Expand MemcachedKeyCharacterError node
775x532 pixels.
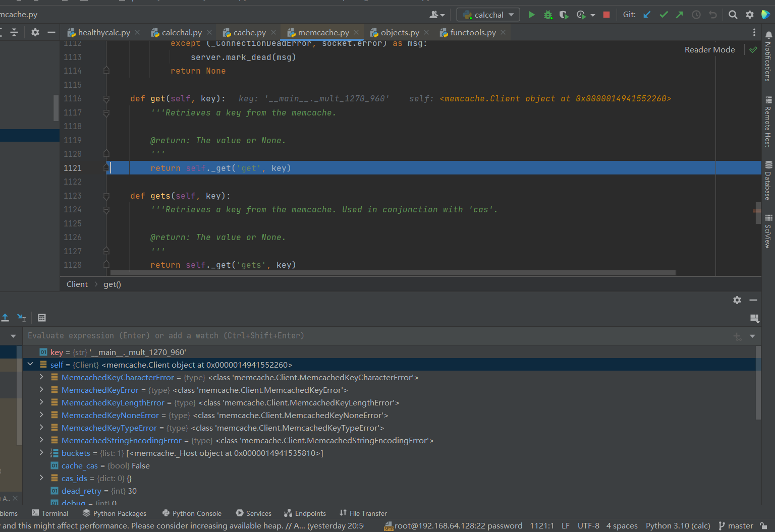tap(41, 377)
